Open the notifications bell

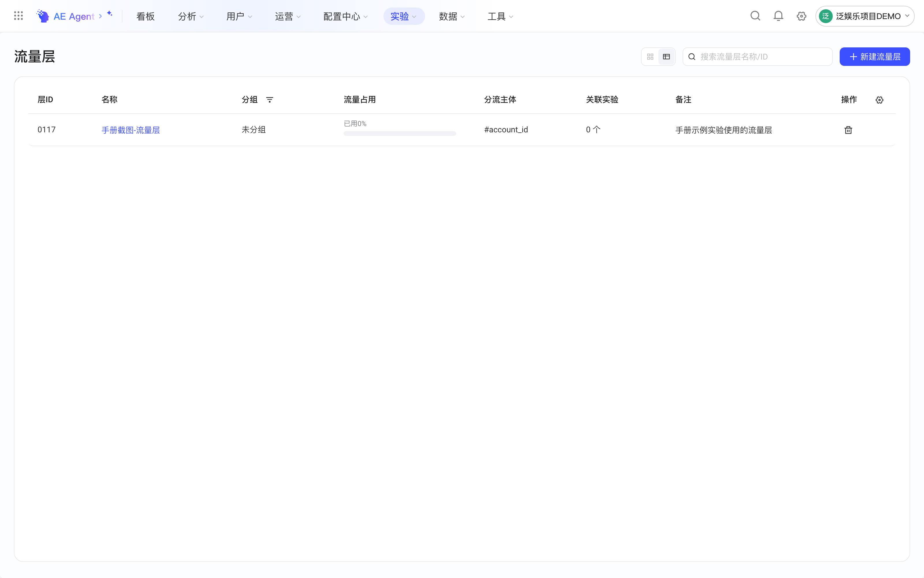coord(778,16)
